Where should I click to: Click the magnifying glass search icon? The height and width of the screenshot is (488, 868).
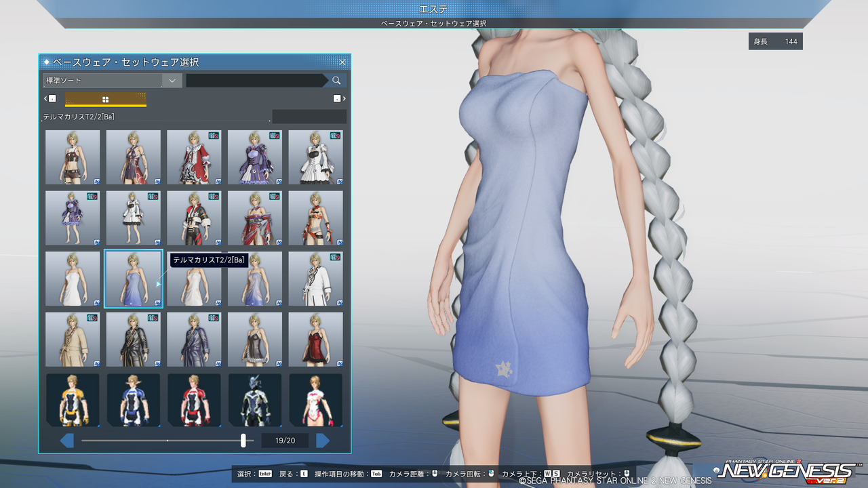336,81
